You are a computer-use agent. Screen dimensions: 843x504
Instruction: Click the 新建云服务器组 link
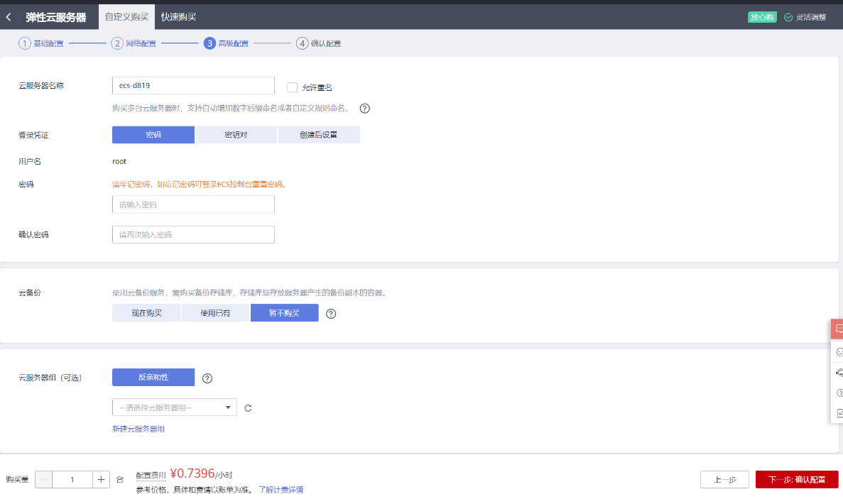[x=140, y=429]
